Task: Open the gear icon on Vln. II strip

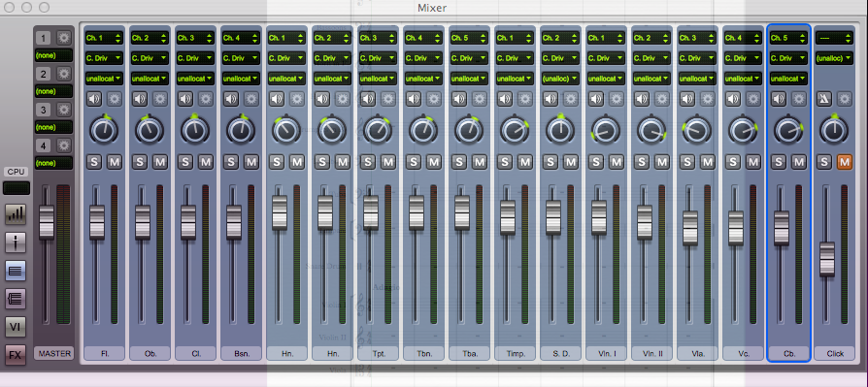Action: click(661, 99)
